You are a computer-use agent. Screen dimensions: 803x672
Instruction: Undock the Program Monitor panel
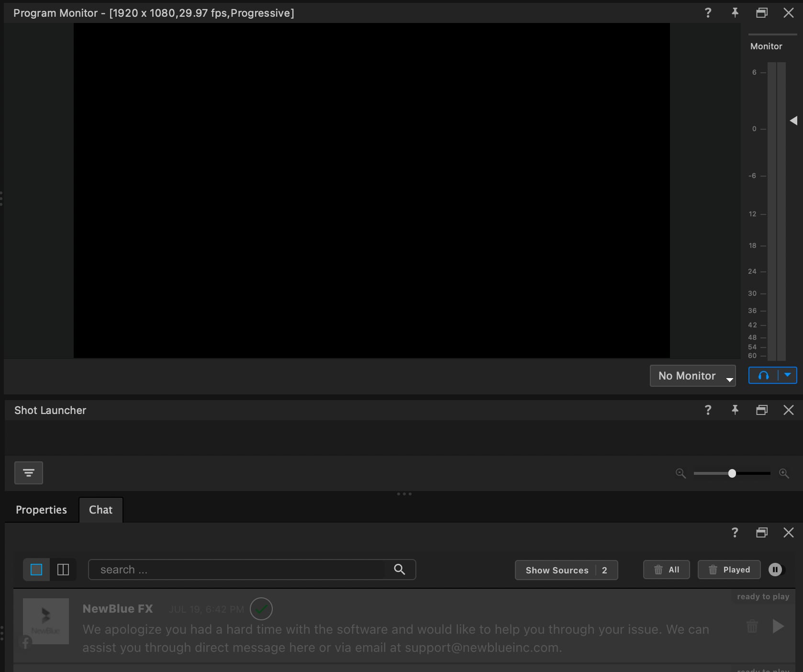(762, 13)
